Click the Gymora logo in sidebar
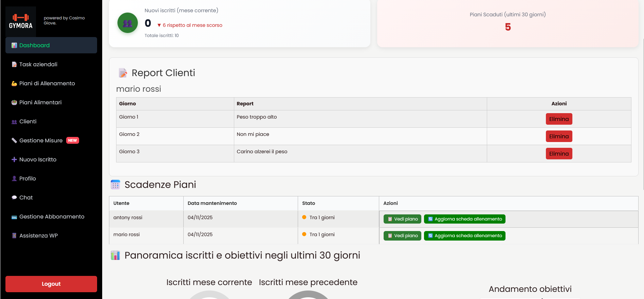 tap(21, 21)
